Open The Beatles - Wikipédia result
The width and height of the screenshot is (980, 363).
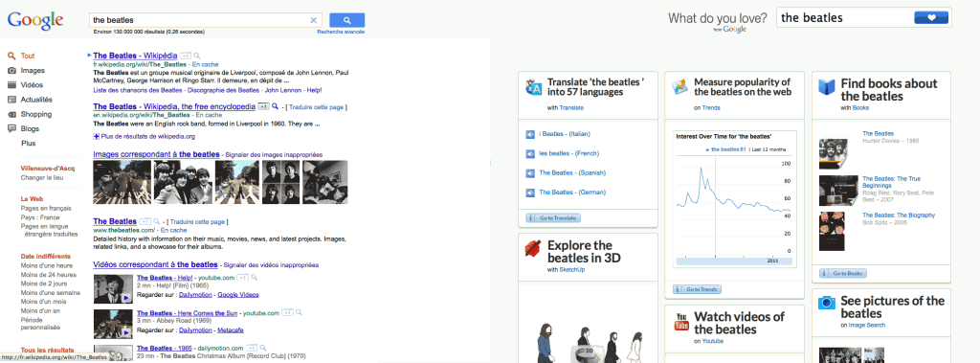tap(135, 56)
